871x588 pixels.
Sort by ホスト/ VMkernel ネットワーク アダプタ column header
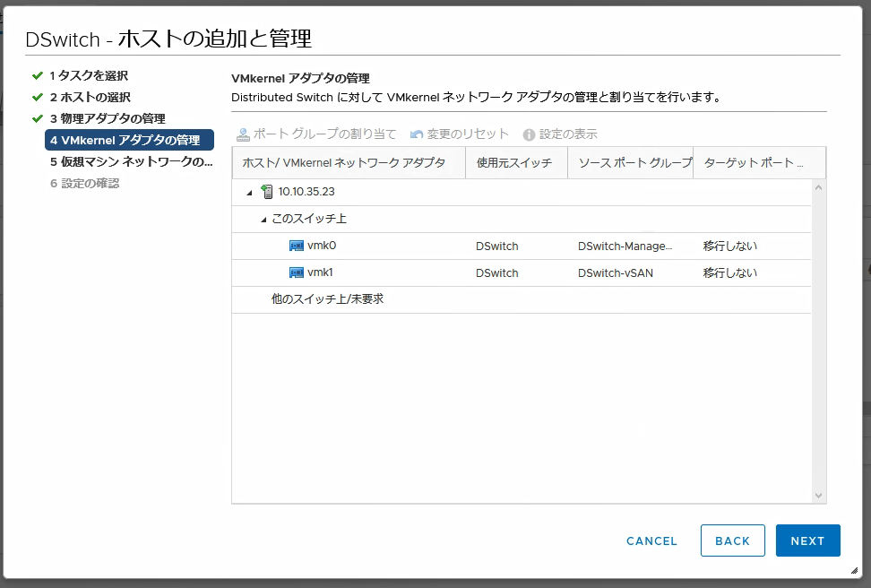(x=349, y=163)
